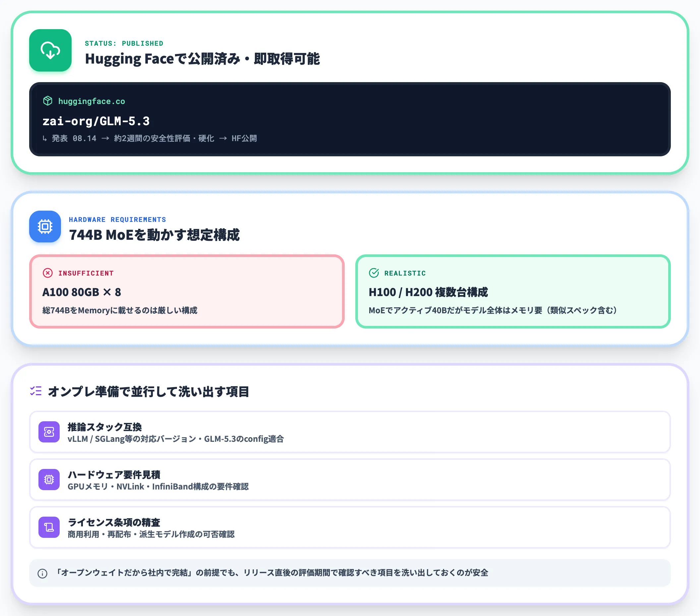
Task: Click heading オンプレ準備で並行して洗い出す項目
Action: coord(148,391)
